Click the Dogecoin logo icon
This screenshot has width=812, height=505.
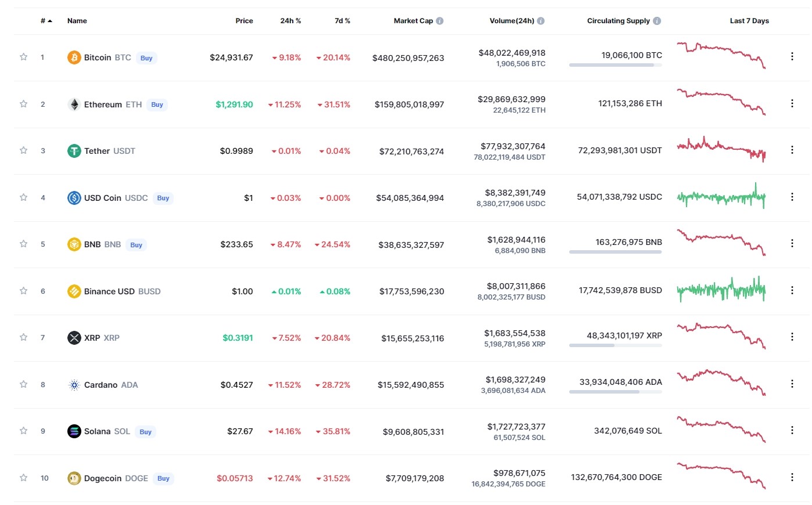(x=74, y=478)
